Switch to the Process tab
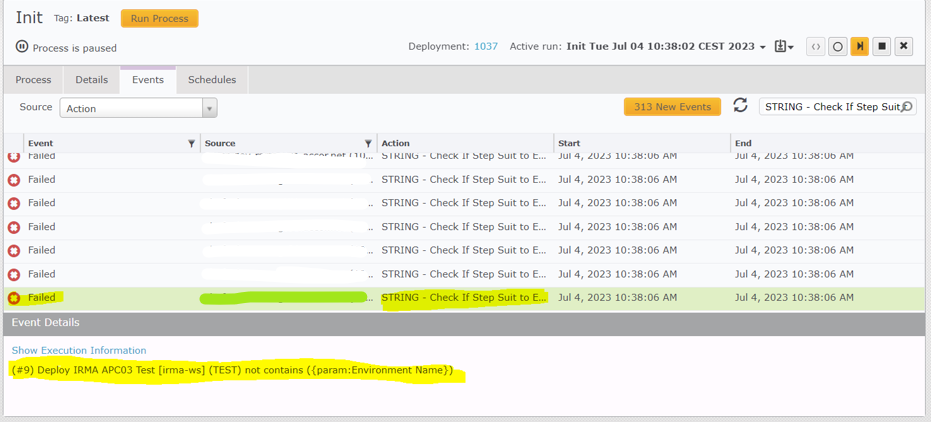 (33, 80)
